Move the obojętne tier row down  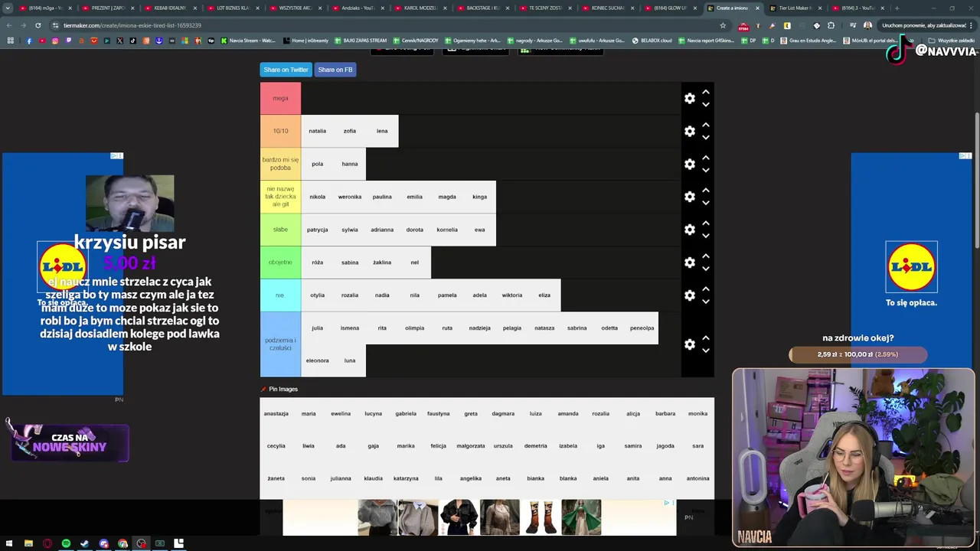tap(706, 269)
